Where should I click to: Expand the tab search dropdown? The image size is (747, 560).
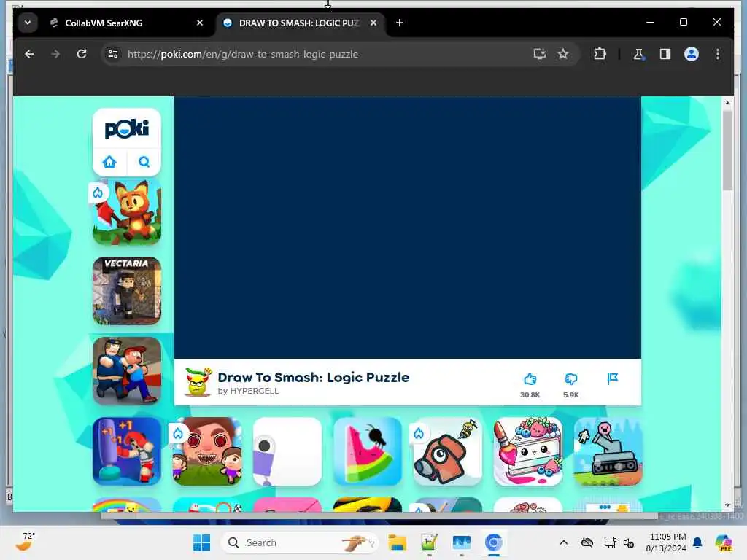point(28,23)
